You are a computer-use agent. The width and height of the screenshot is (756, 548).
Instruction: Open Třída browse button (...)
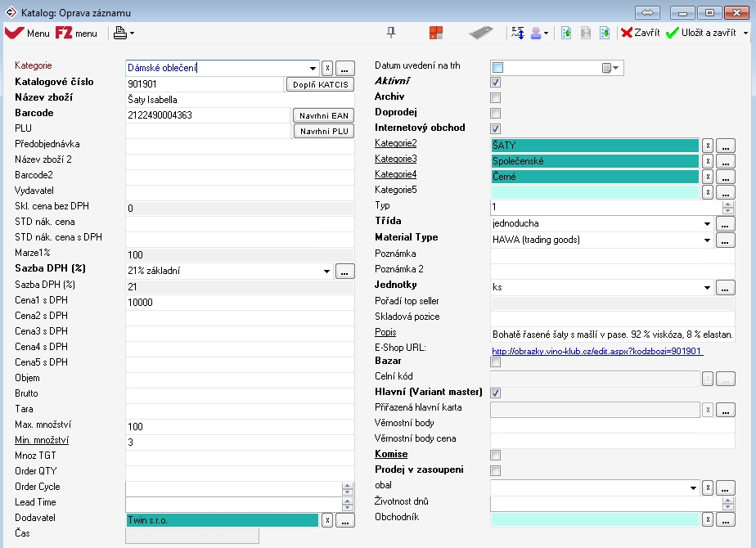726,223
